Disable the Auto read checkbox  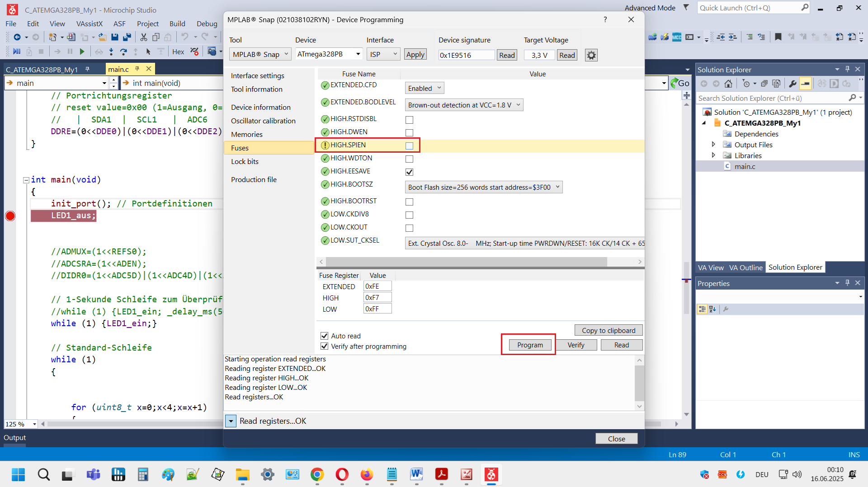[324, 336]
